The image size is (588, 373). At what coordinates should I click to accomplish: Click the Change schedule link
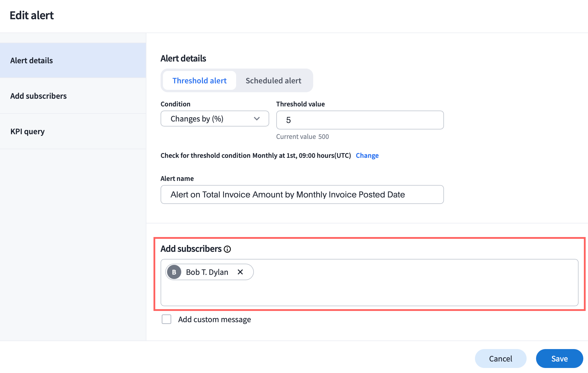pyautogui.click(x=367, y=155)
